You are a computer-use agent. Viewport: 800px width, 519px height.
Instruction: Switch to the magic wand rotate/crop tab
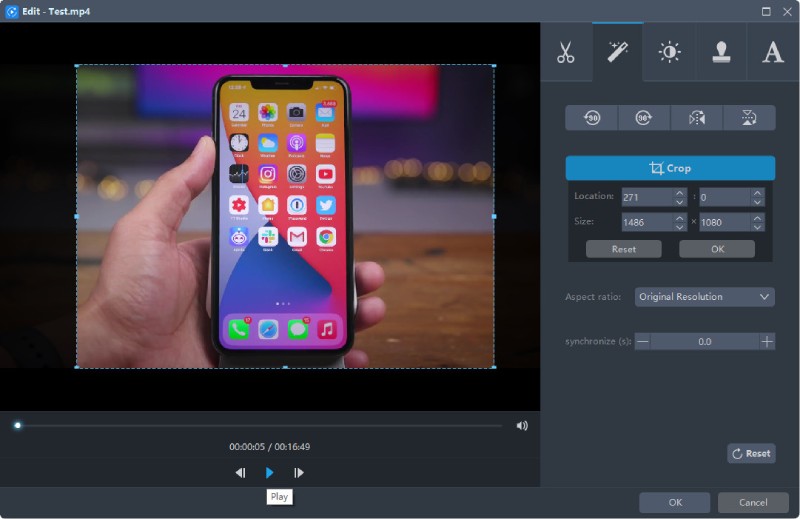point(617,52)
